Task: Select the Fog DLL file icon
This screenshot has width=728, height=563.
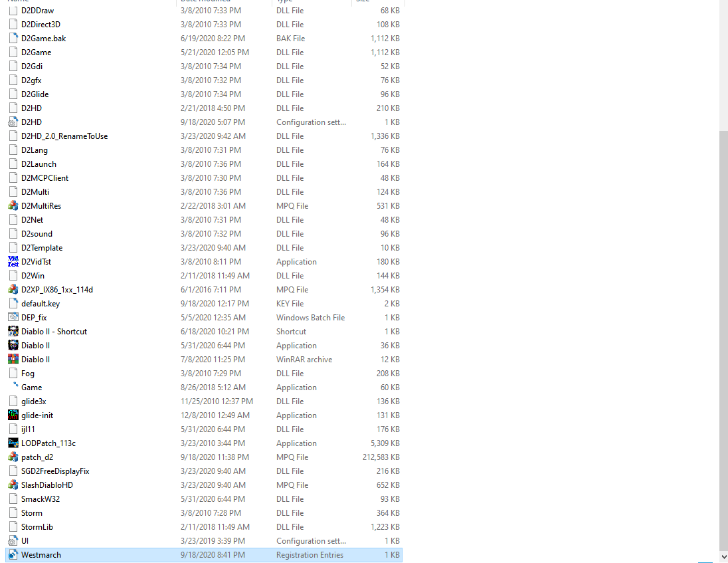Action: pos(13,373)
